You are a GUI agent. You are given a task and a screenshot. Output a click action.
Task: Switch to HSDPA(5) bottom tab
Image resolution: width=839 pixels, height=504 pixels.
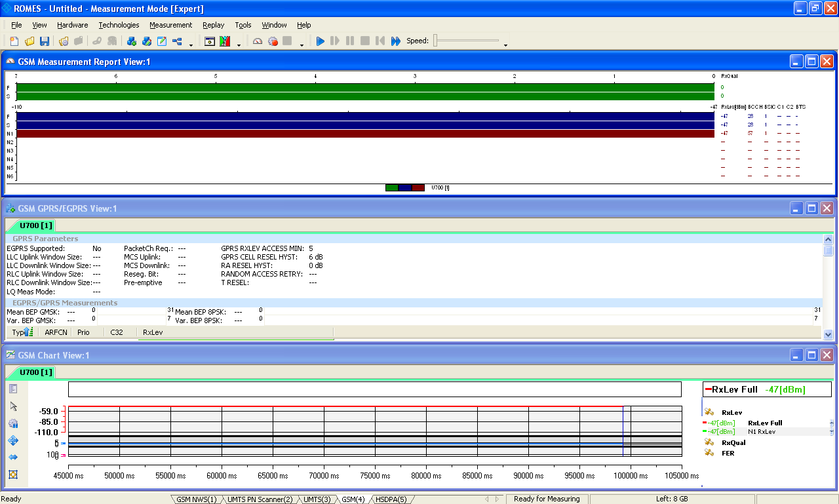(391, 499)
